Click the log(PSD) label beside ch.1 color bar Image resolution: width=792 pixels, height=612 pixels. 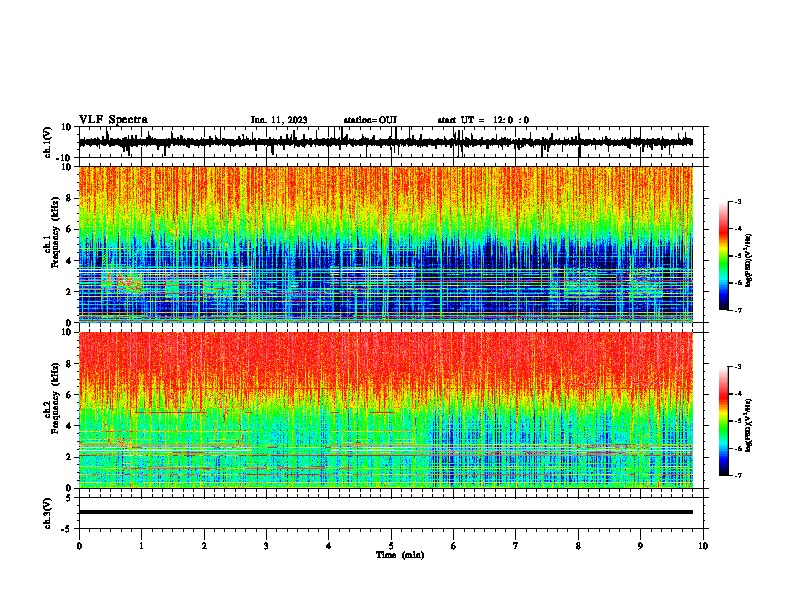(x=749, y=260)
